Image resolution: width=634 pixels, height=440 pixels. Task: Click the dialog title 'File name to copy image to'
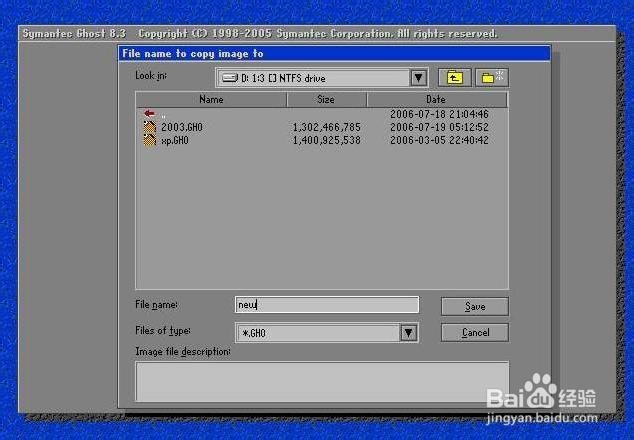[x=193, y=54]
